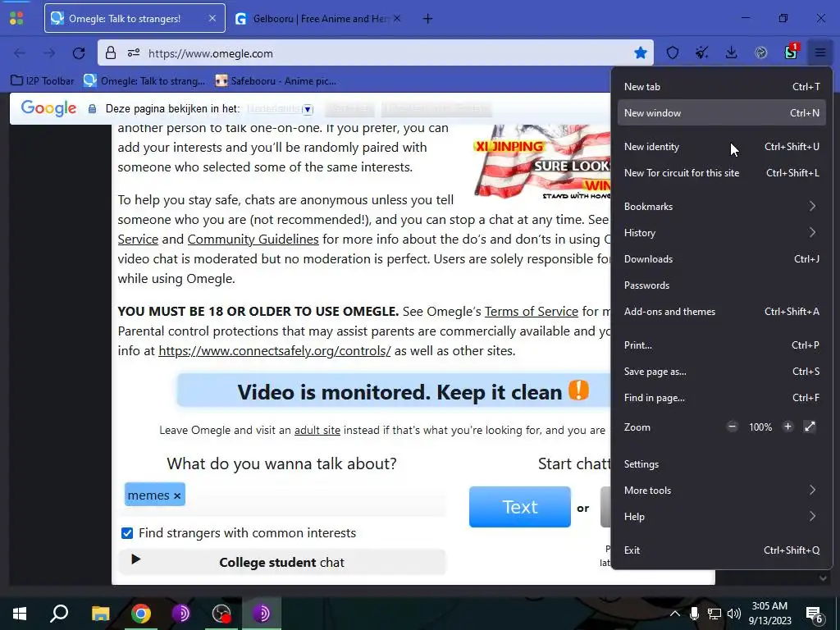Click the interests input field next to memes
The height and width of the screenshot is (630, 840).
pos(316,496)
